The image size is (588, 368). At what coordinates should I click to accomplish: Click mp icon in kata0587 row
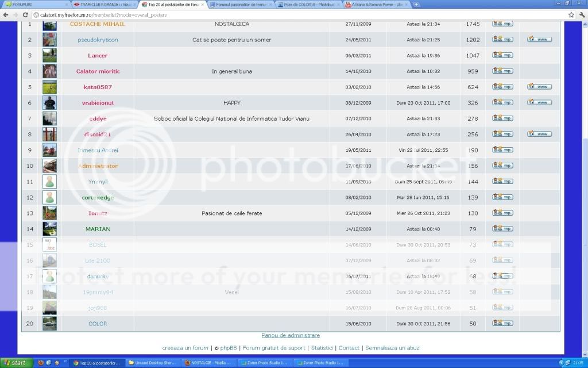coord(502,86)
